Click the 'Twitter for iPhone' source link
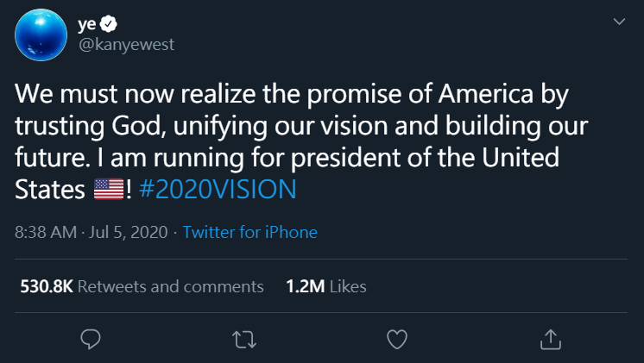Image resolution: width=644 pixels, height=363 pixels. coord(250,232)
